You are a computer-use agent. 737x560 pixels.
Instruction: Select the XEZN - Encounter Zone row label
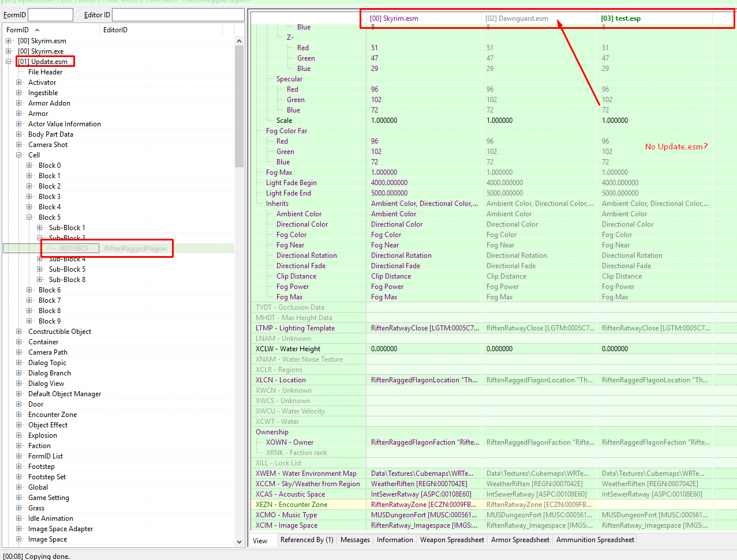291,505
